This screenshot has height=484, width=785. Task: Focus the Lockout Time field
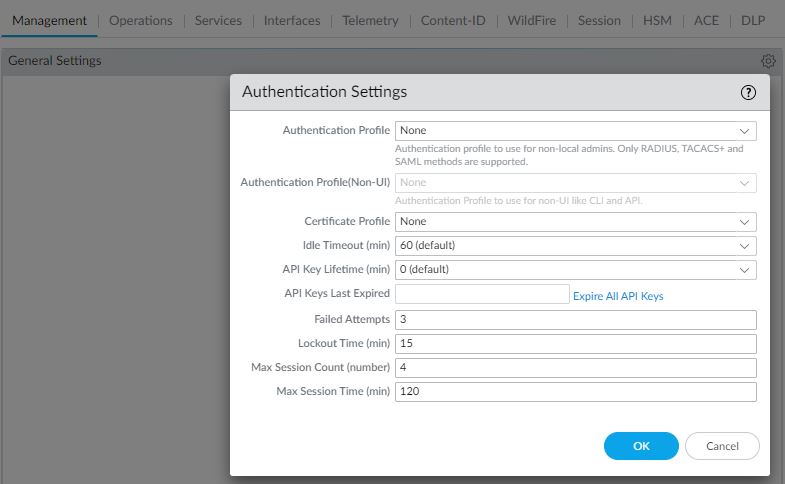pyautogui.click(x=575, y=344)
